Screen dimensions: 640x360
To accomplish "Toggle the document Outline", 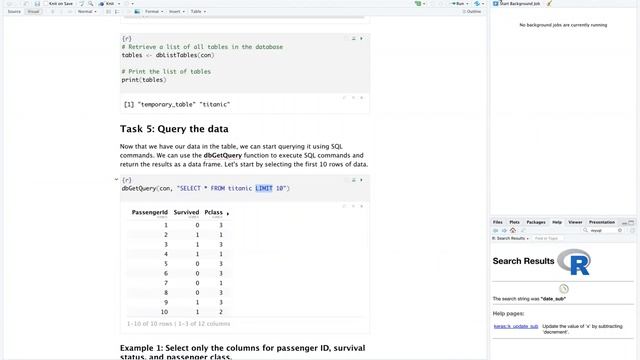I will tap(471, 11).
